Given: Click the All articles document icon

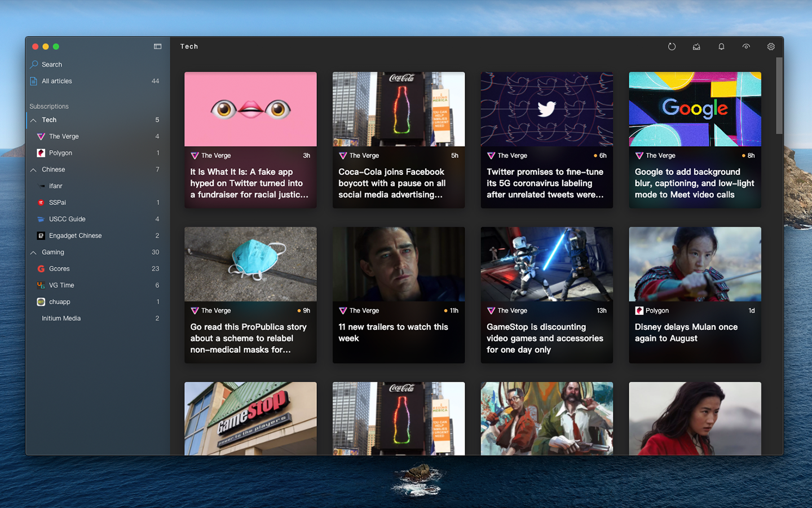Looking at the screenshot, I should click(x=34, y=81).
